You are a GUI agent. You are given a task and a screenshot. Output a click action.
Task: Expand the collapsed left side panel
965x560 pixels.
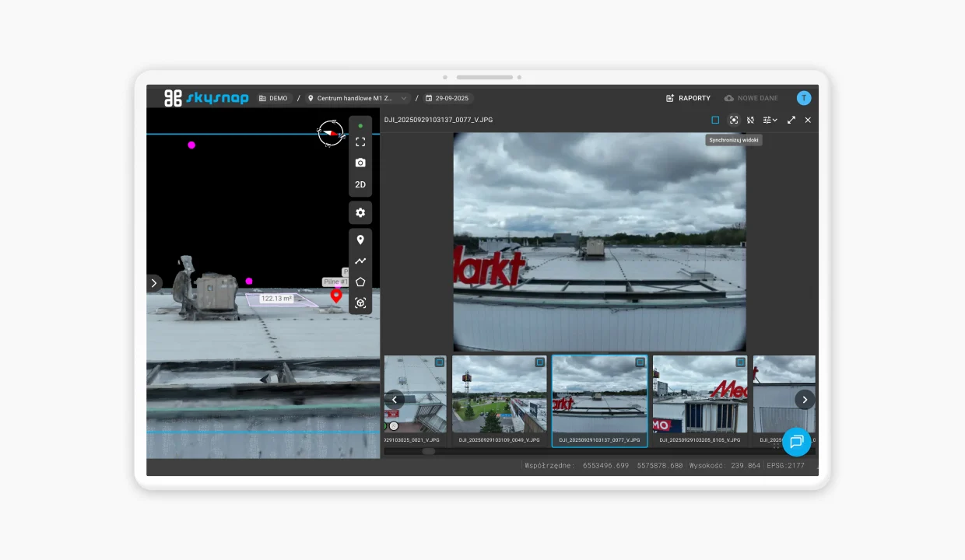point(154,283)
